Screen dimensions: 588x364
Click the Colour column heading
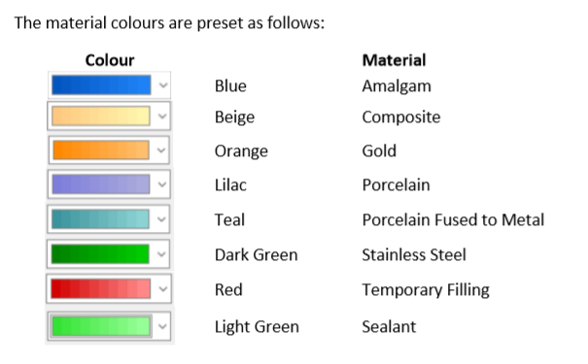[110, 60]
